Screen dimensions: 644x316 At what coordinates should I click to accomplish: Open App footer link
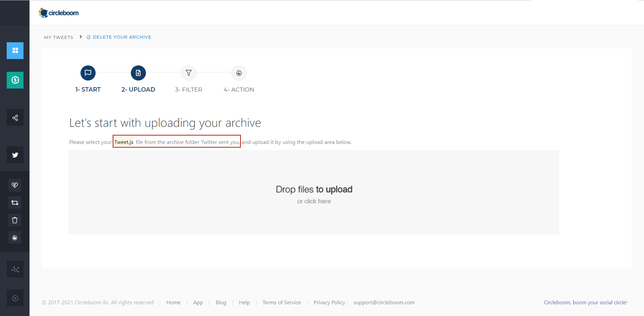(x=198, y=303)
